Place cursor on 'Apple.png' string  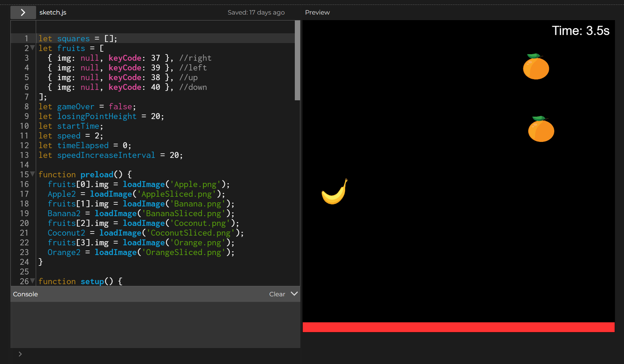pos(195,185)
